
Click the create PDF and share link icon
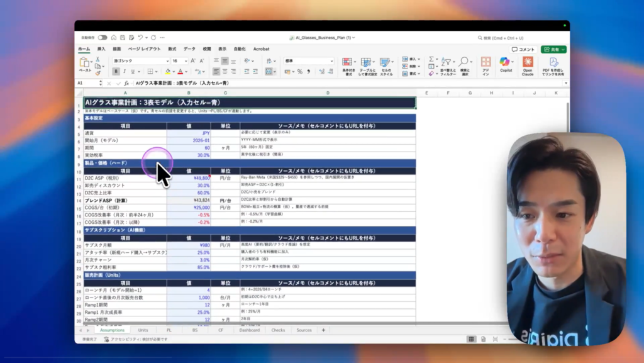click(553, 63)
